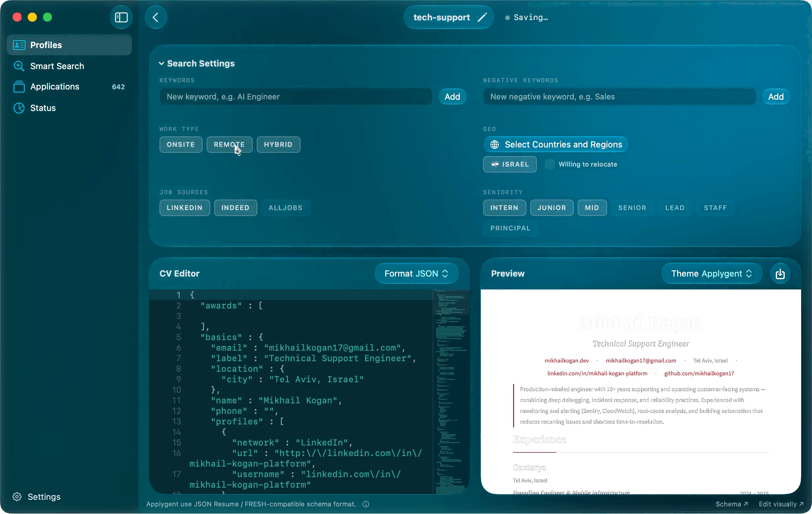Open Applications list with 642 items
This screenshot has height=514, width=812.
[x=69, y=87]
